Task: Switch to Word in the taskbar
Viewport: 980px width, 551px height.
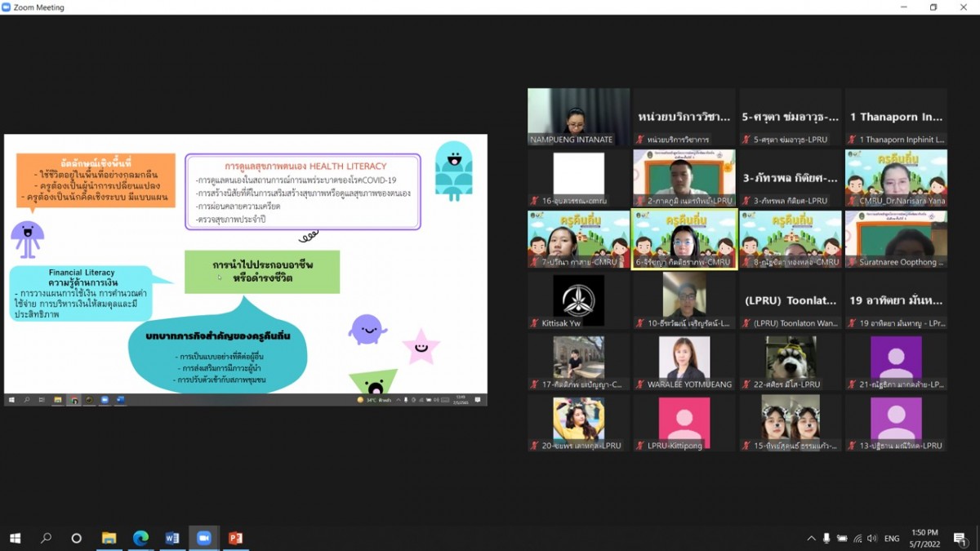Action: coord(172,538)
